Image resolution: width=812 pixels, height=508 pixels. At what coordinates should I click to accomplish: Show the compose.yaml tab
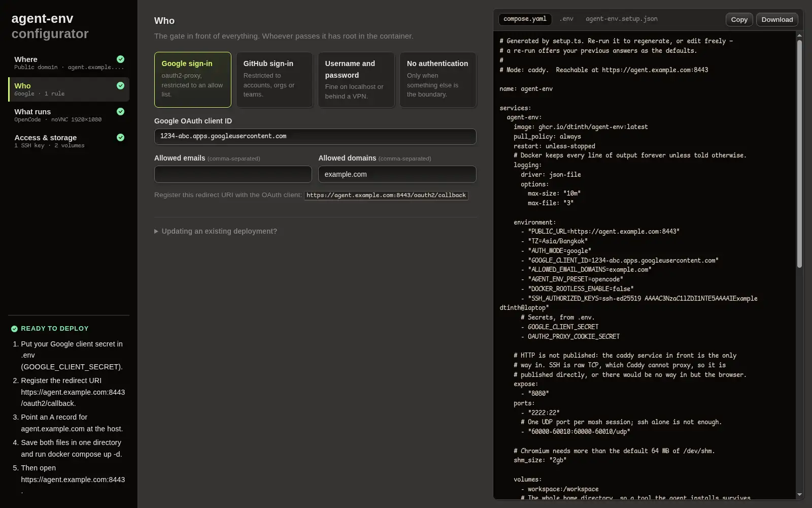click(525, 19)
